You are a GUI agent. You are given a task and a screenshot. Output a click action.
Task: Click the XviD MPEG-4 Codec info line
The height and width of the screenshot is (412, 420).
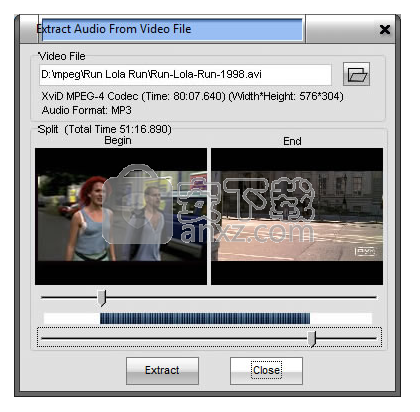point(192,96)
